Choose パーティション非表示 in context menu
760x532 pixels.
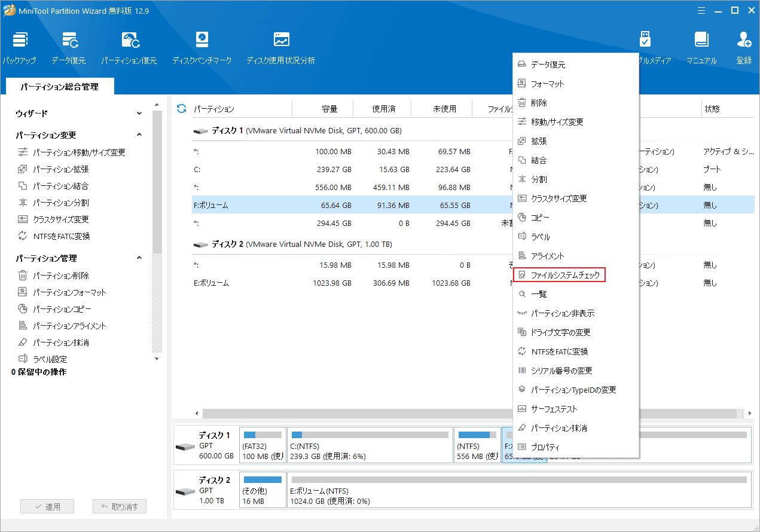[576, 313]
